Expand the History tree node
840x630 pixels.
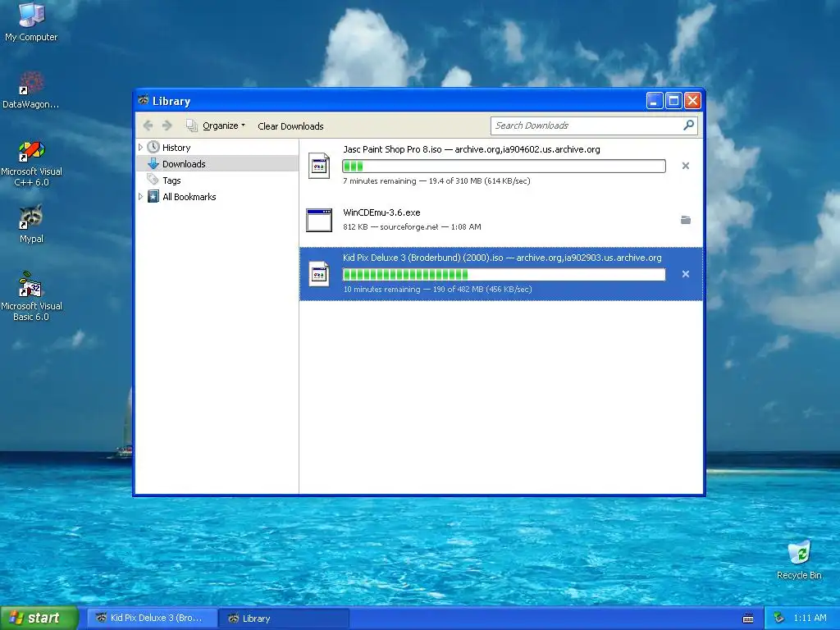(140, 147)
